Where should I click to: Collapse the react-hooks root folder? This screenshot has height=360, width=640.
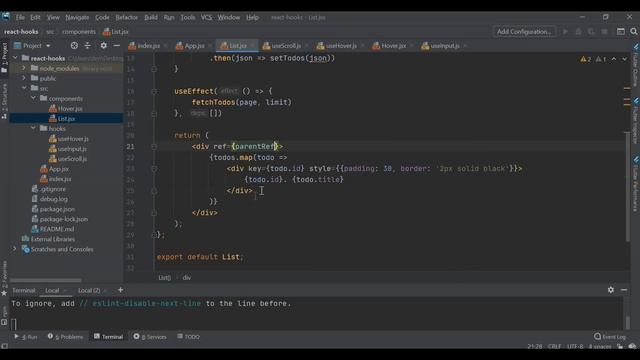15,58
